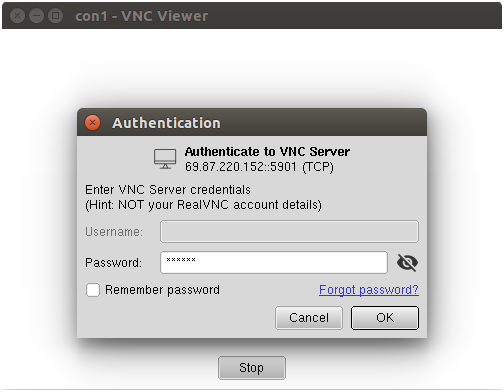Image resolution: width=504 pixels, height=392 pixels.
Task: Toggle password visibility with the crossed-eye icon
Action: (x=407, y=263)
